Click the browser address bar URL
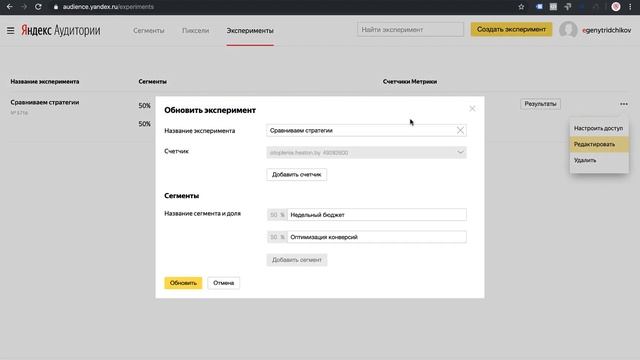This screenshot has height=360, width=640. click(108, 7)
